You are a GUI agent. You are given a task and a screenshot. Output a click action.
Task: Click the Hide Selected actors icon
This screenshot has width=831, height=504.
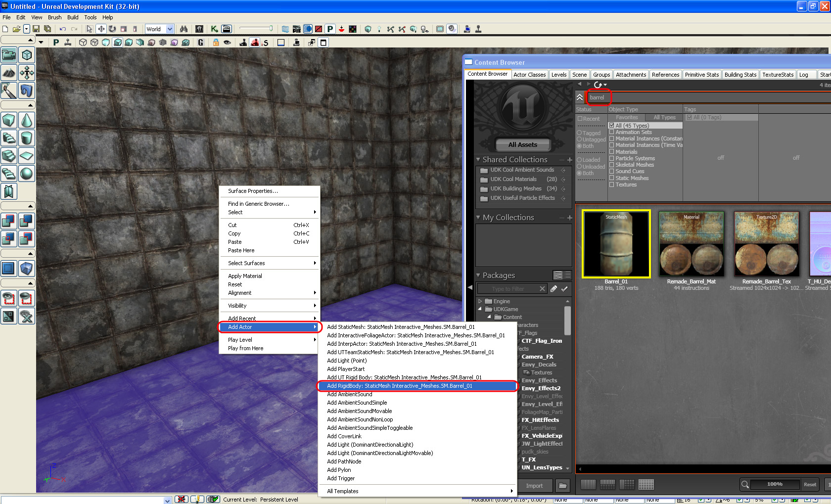click(27, 298)
